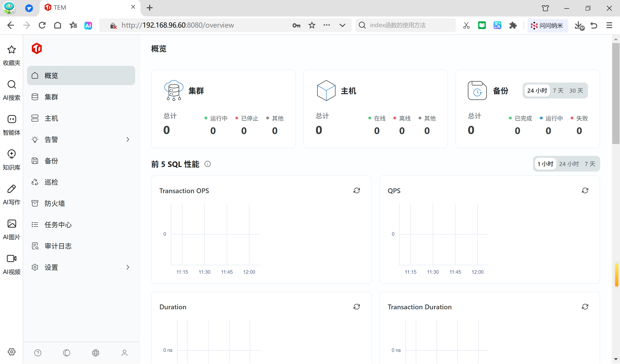Go to 防火墙 in sidebar
Viewport: 620px width, 364px height.
coord(55,203)
